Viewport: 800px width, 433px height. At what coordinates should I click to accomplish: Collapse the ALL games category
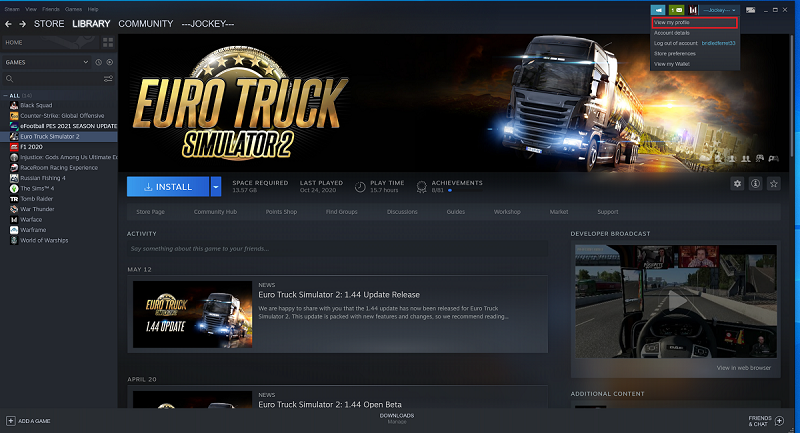point(5,96)
